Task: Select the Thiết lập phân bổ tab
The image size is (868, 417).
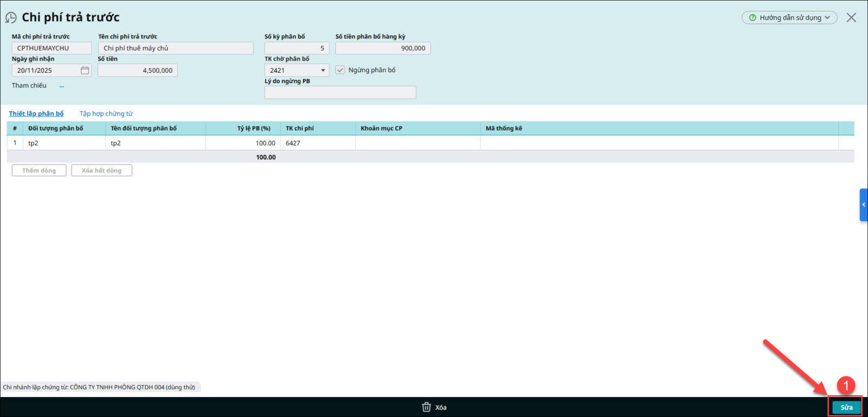Action: (36, 114)
